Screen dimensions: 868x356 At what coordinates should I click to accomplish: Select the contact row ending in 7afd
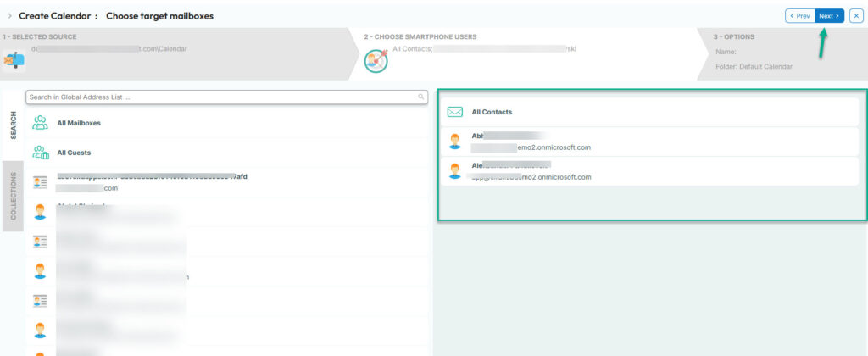[227, 182]
